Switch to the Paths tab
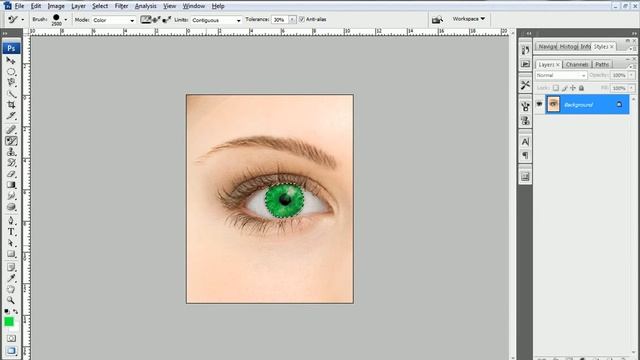This screenshot has width=640, height=360. [x=602, y=64]
